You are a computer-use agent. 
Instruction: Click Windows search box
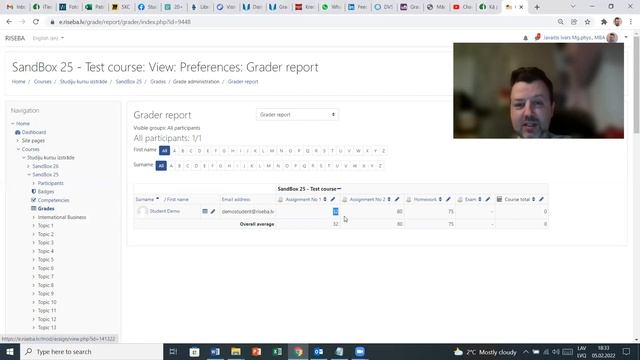[91, 351]
